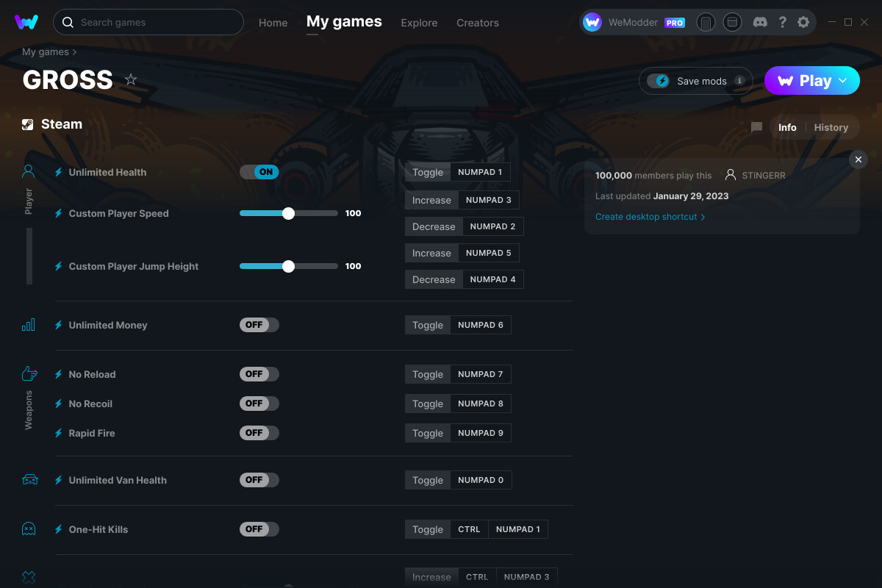Click the lightning icon beside No Reload
Image resolution: width=882 pixels, height=588 pixels.
click(x=59, y=374)
